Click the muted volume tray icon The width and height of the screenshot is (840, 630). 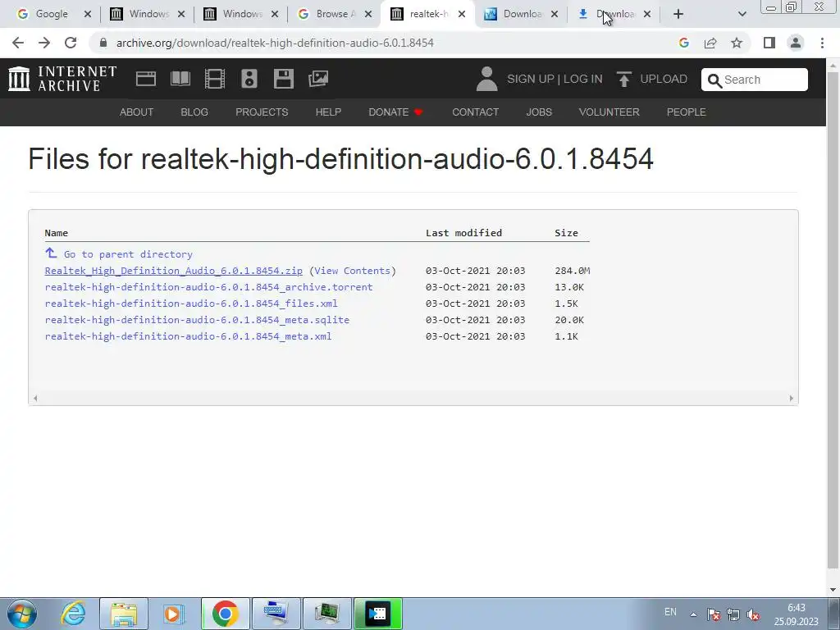(753, 614)
